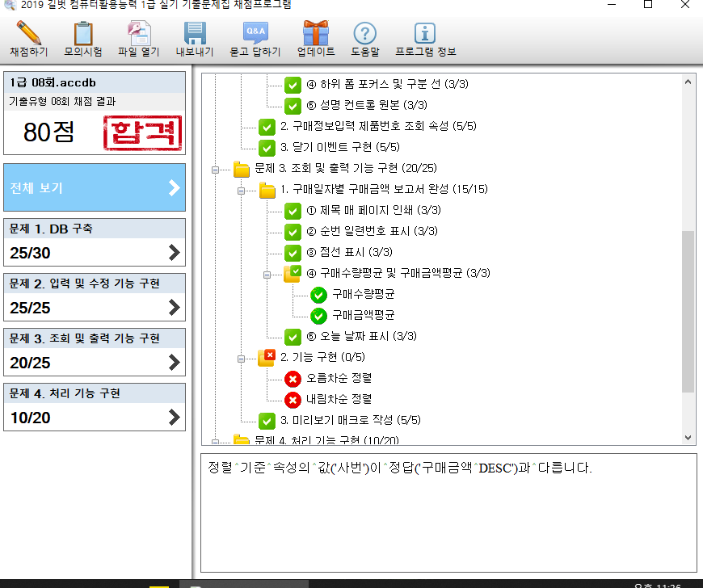The image size is (703, 588).
Task: Click the 파일 열기 icon
Action: tap(139, 34)
